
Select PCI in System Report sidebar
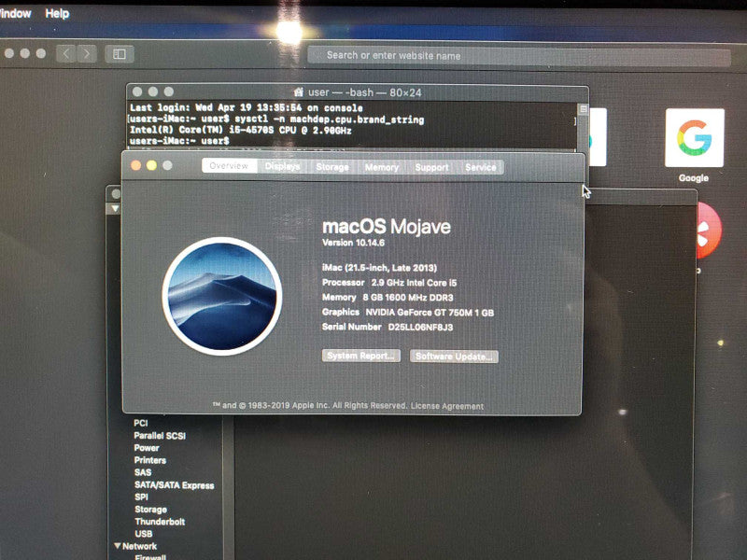[141, 423]
